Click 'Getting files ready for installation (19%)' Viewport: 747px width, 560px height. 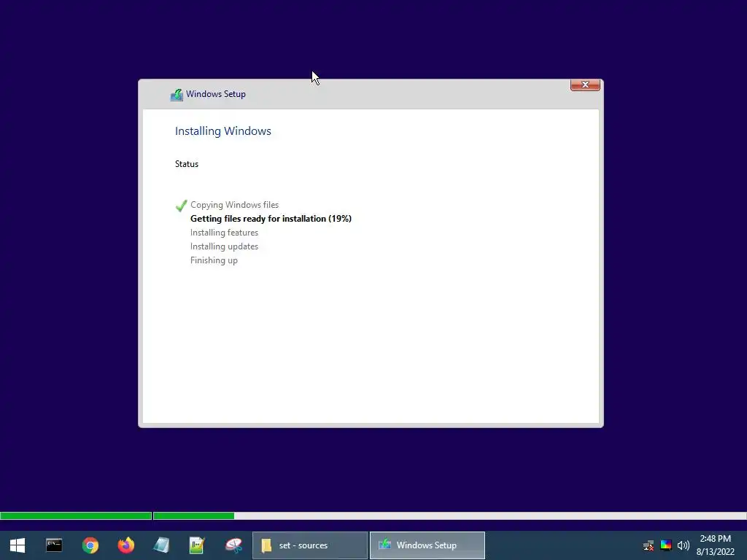point(271,219)
